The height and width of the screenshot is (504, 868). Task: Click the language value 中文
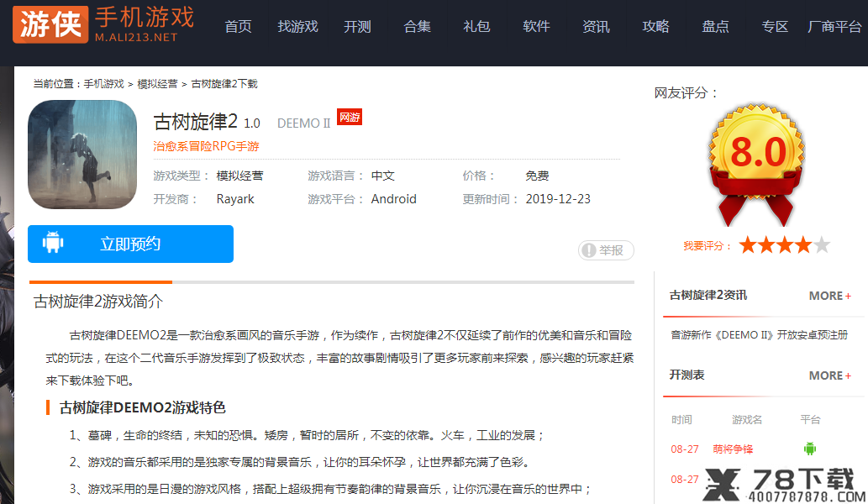pyautogui.click(x=383, y=176)
